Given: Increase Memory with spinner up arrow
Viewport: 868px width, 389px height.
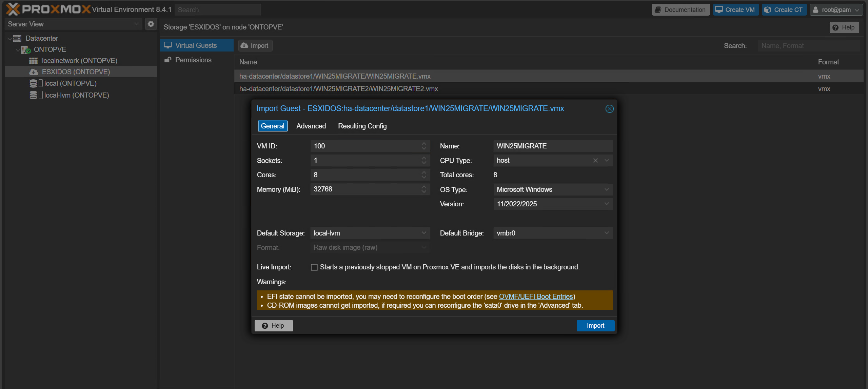Looking at the screenshot, I should click(x=424, y=186).
